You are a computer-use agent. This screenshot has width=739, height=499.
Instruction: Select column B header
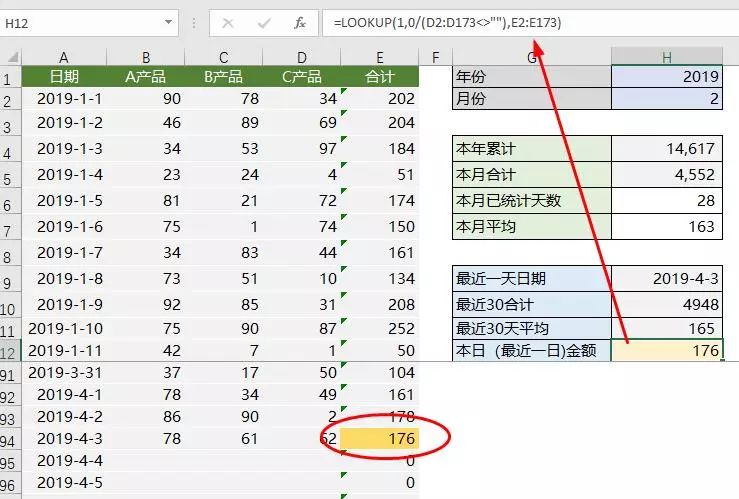click(x=146, y=57)
